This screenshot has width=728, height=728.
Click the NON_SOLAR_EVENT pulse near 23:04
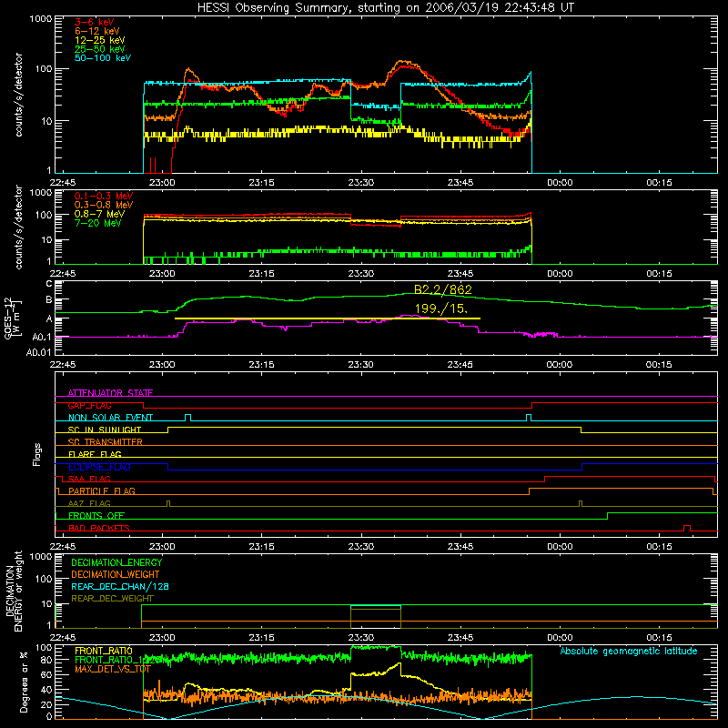point(187,417)
